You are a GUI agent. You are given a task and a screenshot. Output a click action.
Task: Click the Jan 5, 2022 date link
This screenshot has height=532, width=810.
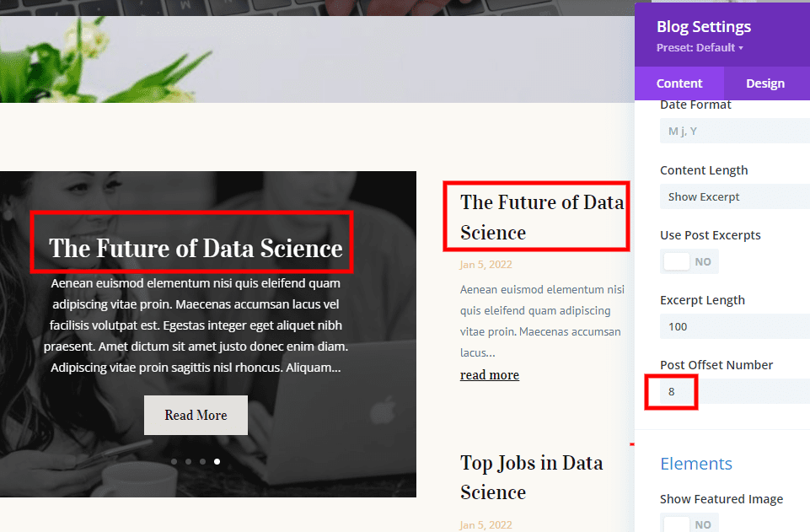click(486, 264)
